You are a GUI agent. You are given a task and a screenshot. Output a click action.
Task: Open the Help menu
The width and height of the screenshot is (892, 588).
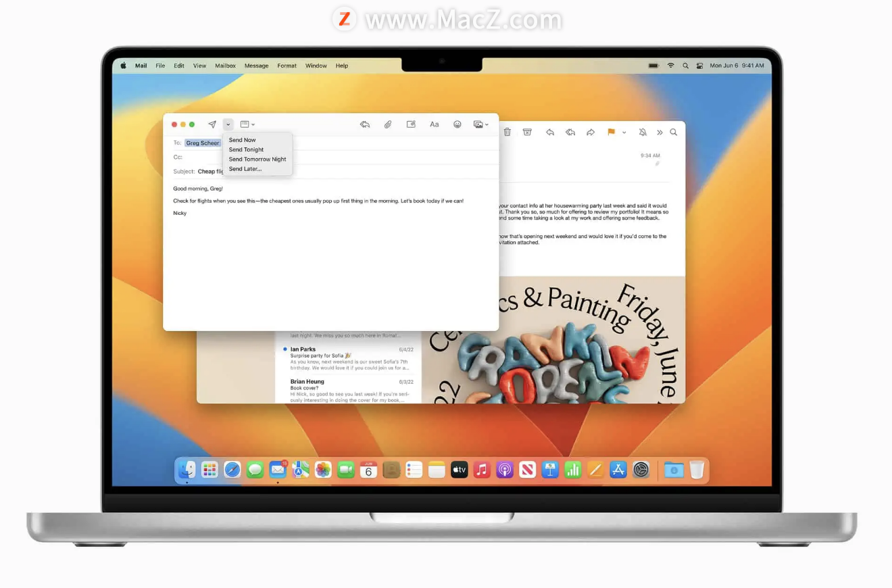coord(342,66)
